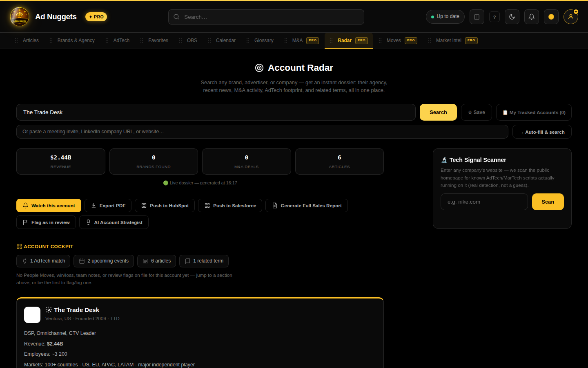Click the grip handle beside Market Intel
Viewport: 588px width, 368px height.
[430, 40]
